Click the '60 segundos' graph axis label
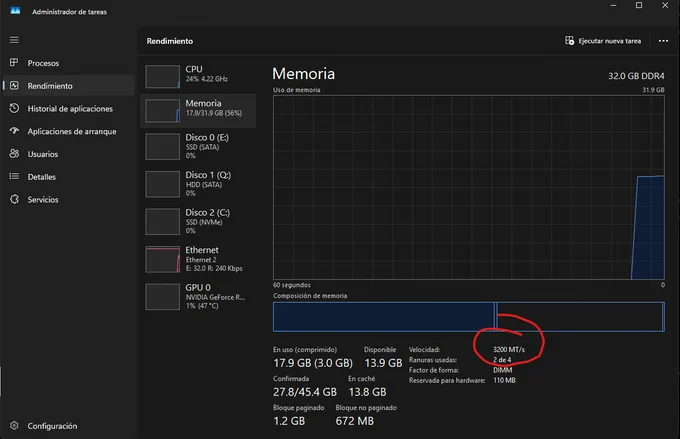 pos(291,285)
